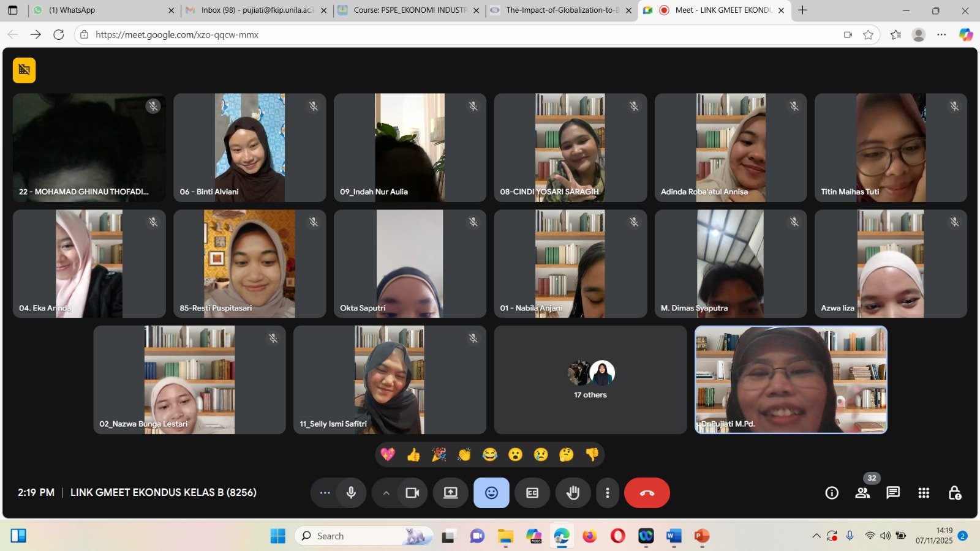
Task: Open the Activities grid icon
Action: click(x=924, y=493)
